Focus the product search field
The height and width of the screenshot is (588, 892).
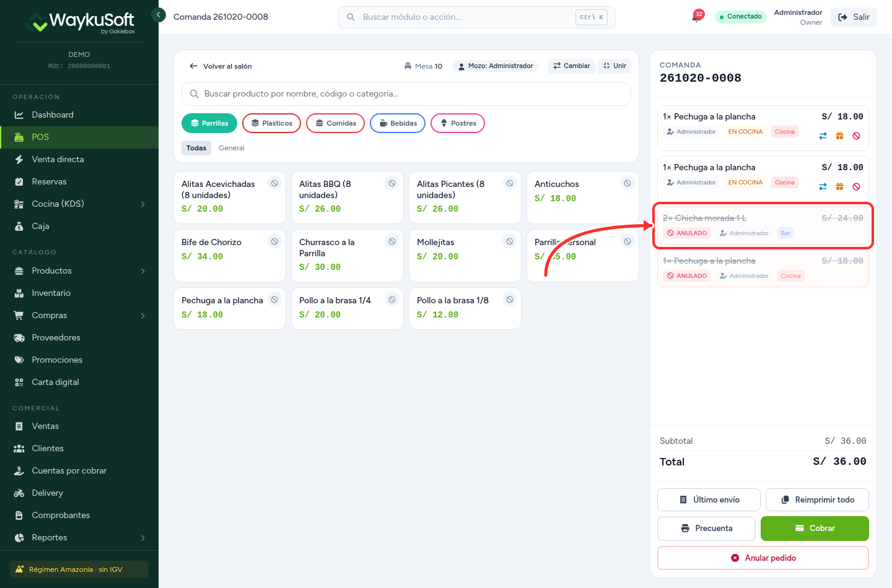point(406,94)
